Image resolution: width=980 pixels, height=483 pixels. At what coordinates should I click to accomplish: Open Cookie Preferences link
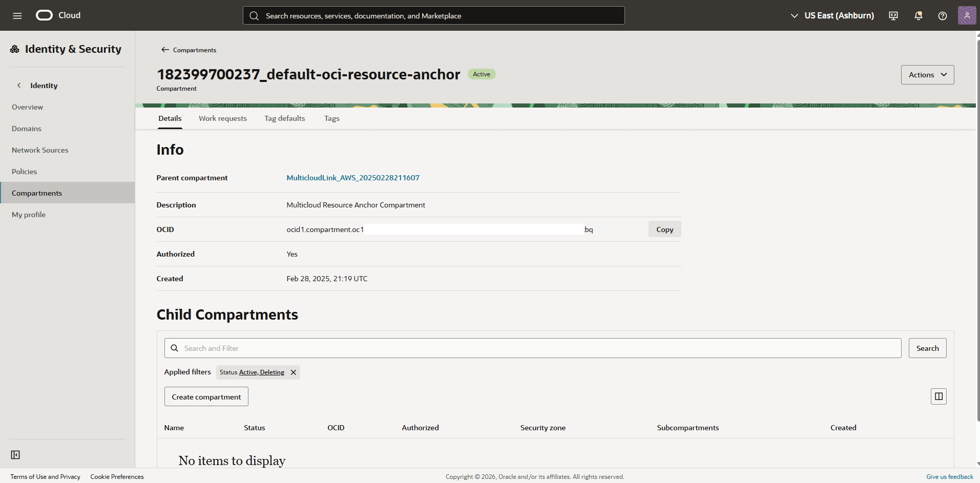[x=117, y=477]
